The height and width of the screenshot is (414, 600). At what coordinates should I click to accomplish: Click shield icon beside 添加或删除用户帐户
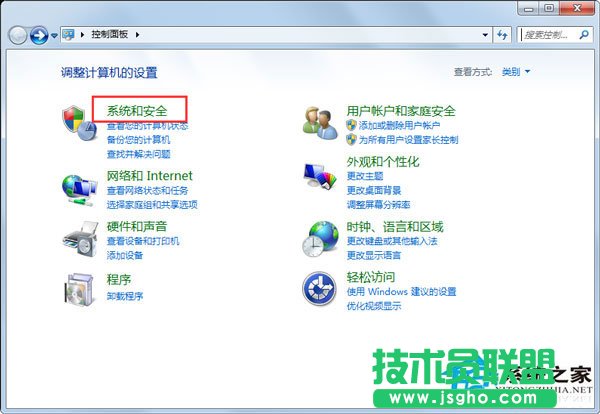tap(351, 125)
